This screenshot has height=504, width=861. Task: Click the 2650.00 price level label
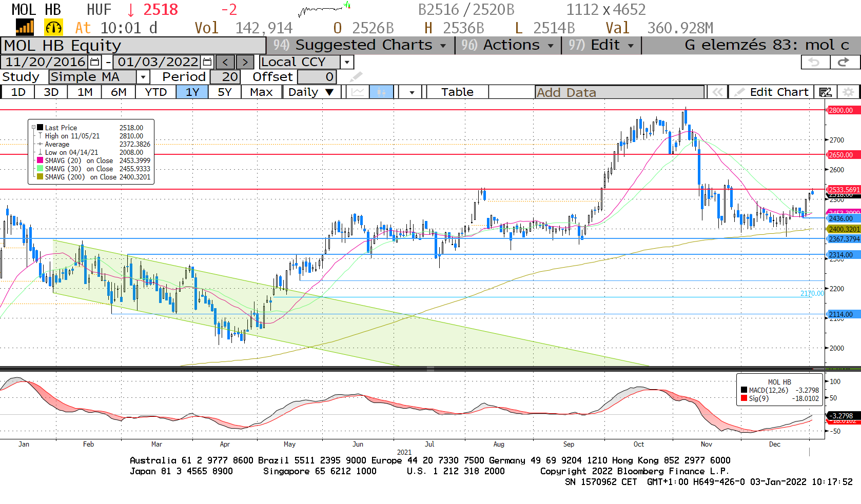[844, 155]
